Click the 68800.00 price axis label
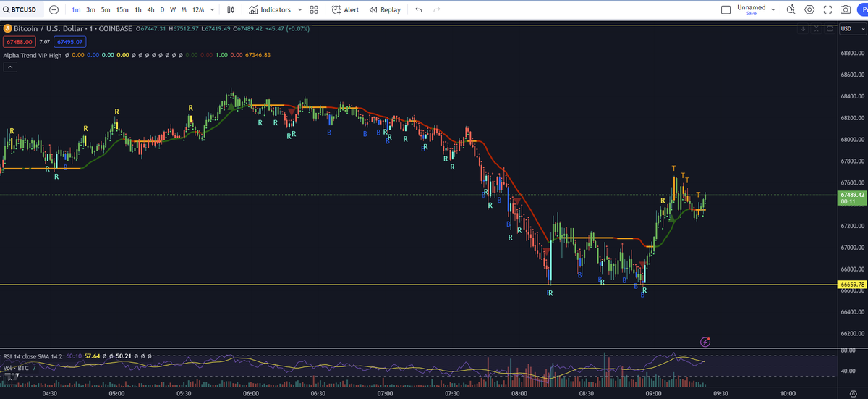 click(854, 53)
